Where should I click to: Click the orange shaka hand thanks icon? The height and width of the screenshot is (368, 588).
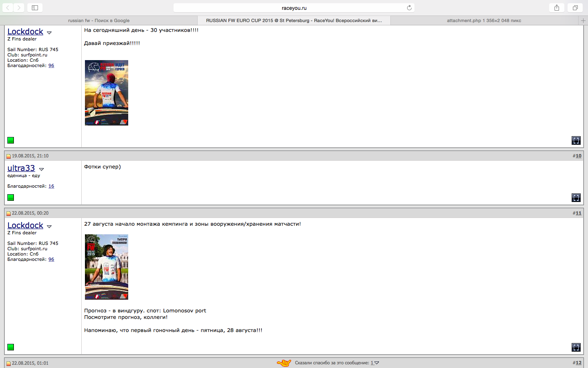click(284, 363)
